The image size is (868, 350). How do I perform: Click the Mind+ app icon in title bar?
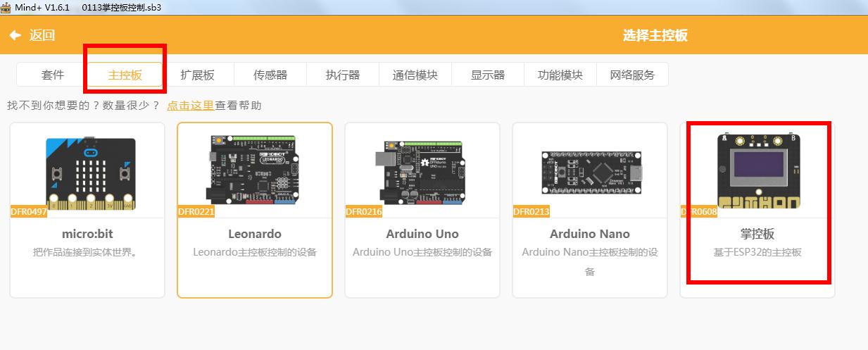[x=6, y=6]
